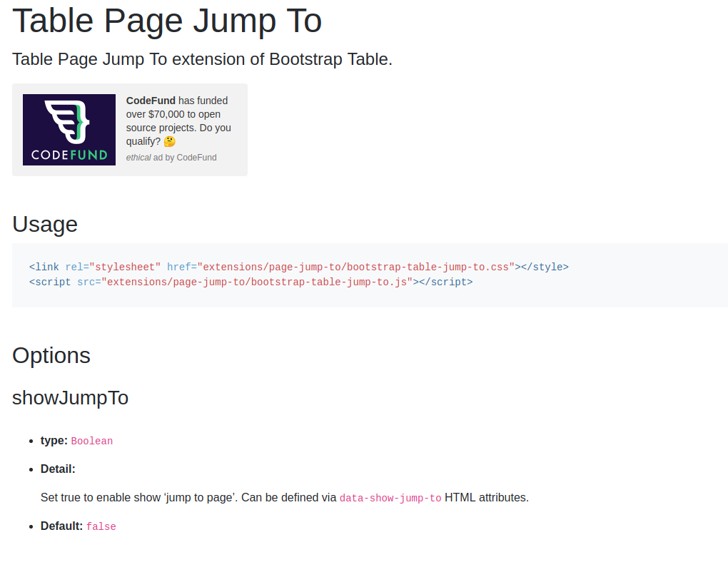
Task: Click the ethical ad label link
Action: tap(138, 158)
